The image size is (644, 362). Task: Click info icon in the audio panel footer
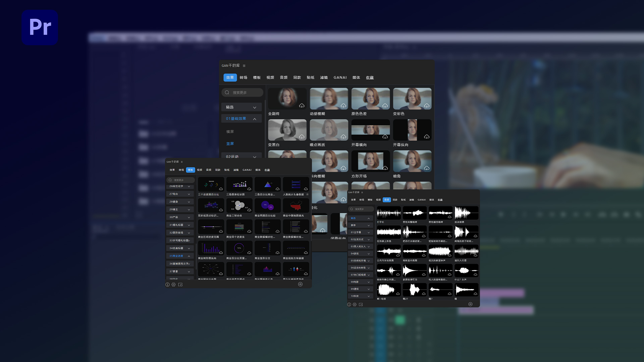[x=349, y=305]
